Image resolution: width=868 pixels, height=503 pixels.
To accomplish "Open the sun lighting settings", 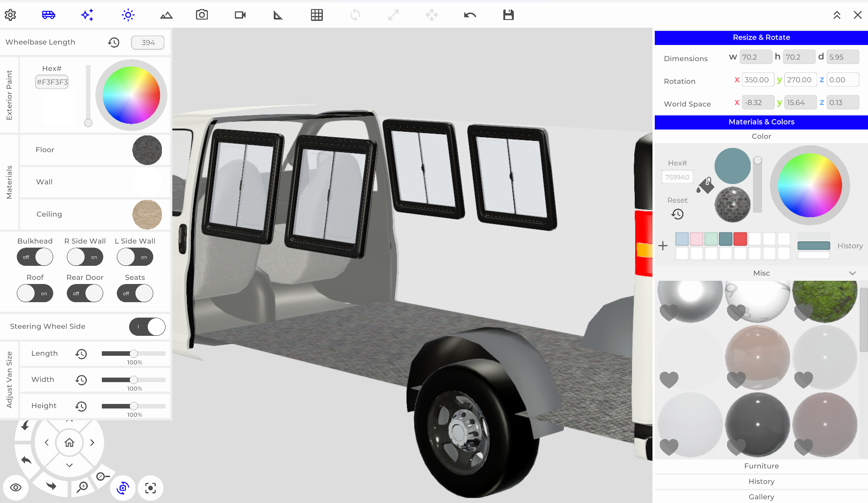I will (128, 15).
